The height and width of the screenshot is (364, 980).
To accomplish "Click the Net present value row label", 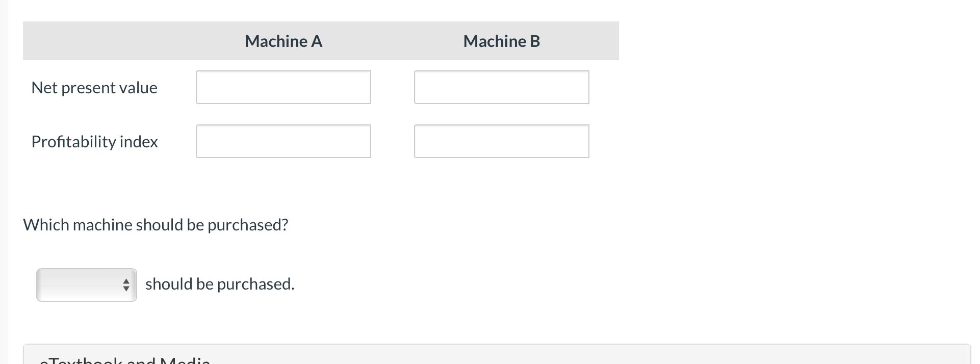I will pyautogui.click(x=94, y=87).
